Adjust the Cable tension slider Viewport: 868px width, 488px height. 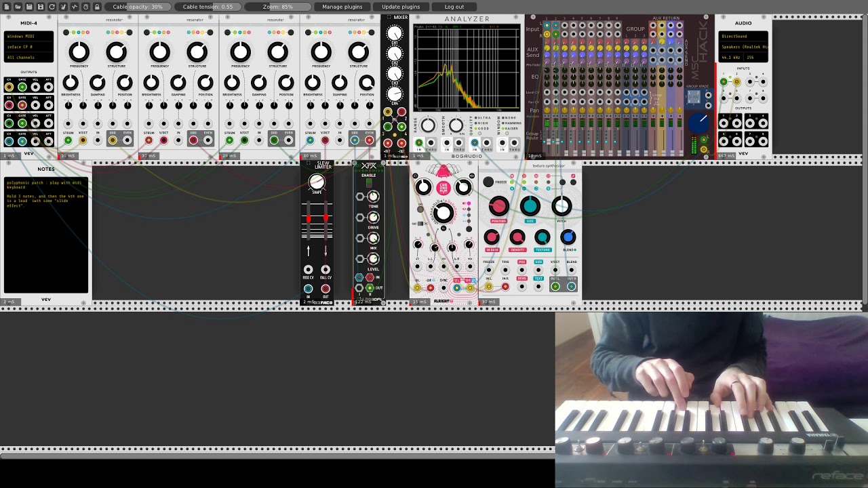[x=208, y=7]
